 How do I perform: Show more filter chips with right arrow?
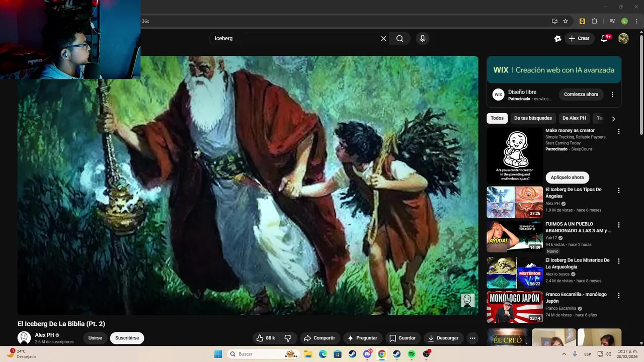coord(613,119)
